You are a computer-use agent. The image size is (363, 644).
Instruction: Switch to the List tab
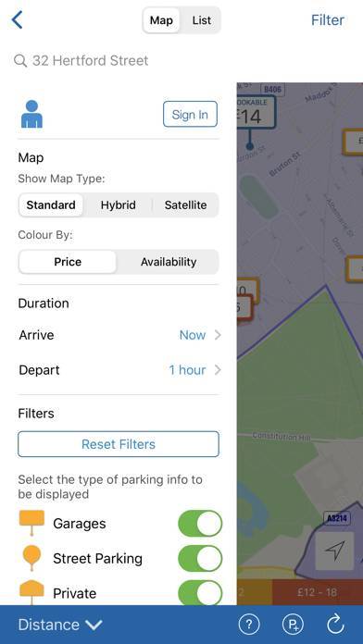tap(202, 20)
